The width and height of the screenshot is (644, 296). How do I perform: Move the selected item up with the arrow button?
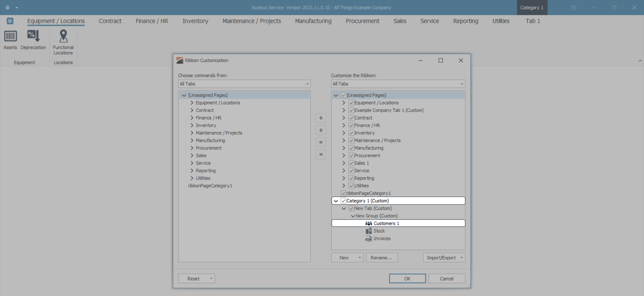321,118
